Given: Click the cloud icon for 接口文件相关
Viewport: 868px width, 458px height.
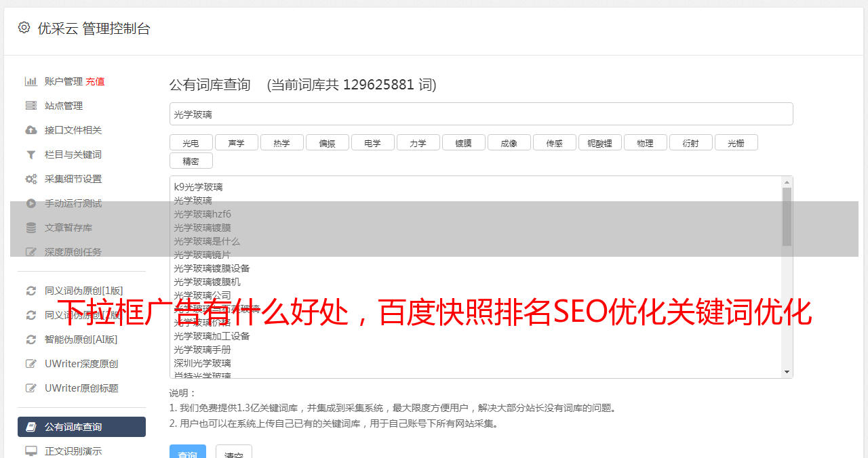Looking at the screenshot, I should 31,130.
